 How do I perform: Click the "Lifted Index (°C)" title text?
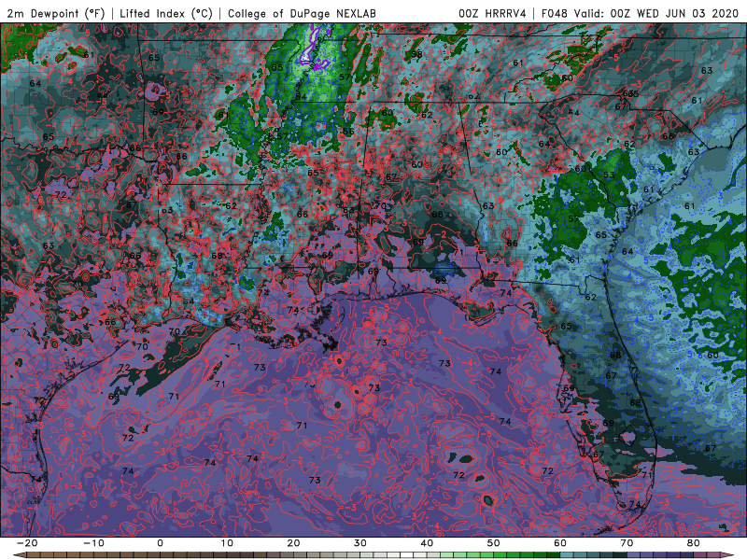[x=166, y=13]
